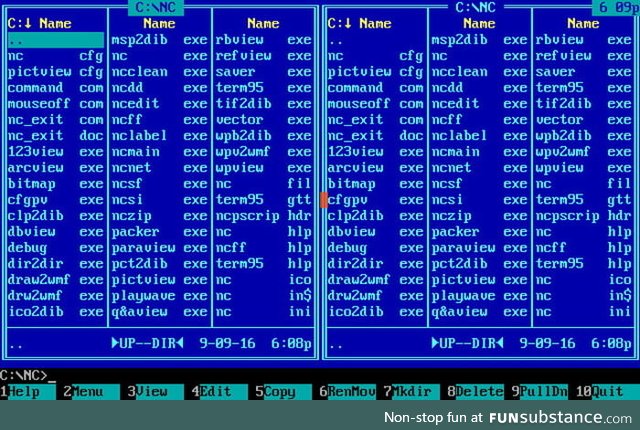This screenshot has height=430, width=640.
Task: Select 'msp2dib exe' in the left panel
Action: click(160, 40)
